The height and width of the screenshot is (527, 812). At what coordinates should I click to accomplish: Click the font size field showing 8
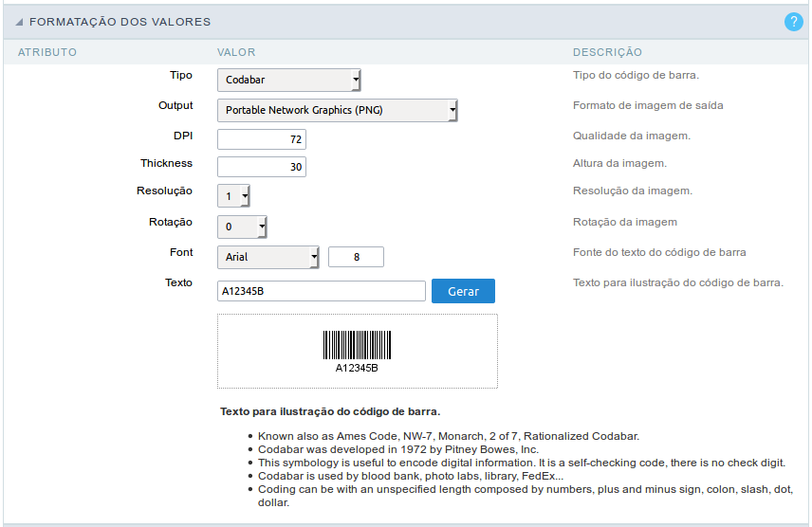coord(357,257)
